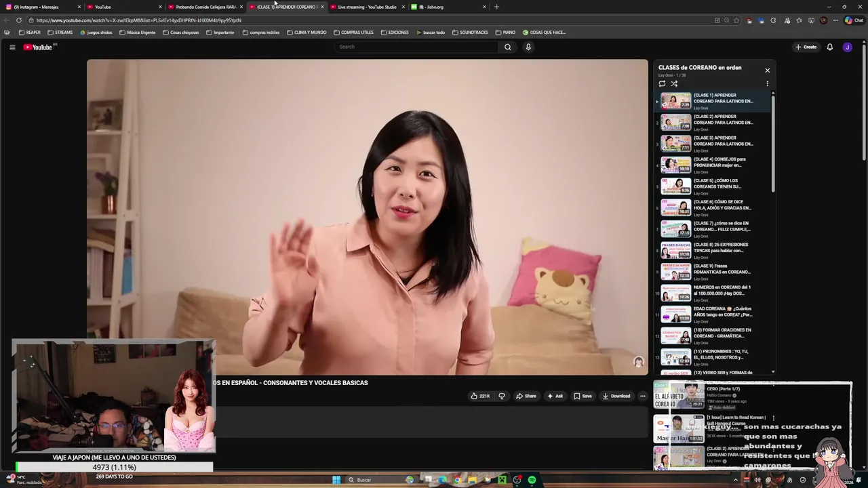Close the CLASES de COREANO playlist panel
Viewport: 868px width, 488px height.
pos(768,70)
